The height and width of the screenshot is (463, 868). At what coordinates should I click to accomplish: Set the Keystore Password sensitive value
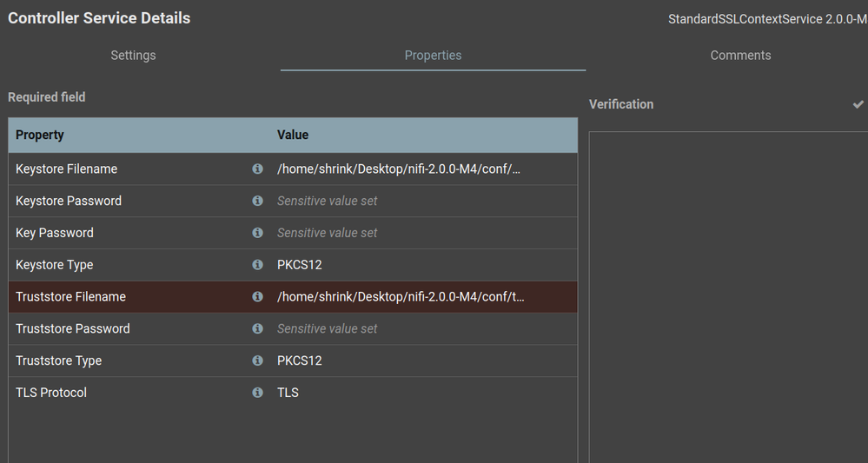click(x=328, y=201)
